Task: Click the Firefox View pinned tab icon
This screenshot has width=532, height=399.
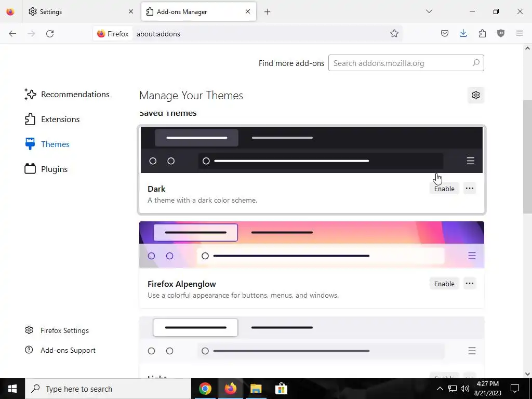Action: pyautogui.click(x=10, y=12)
